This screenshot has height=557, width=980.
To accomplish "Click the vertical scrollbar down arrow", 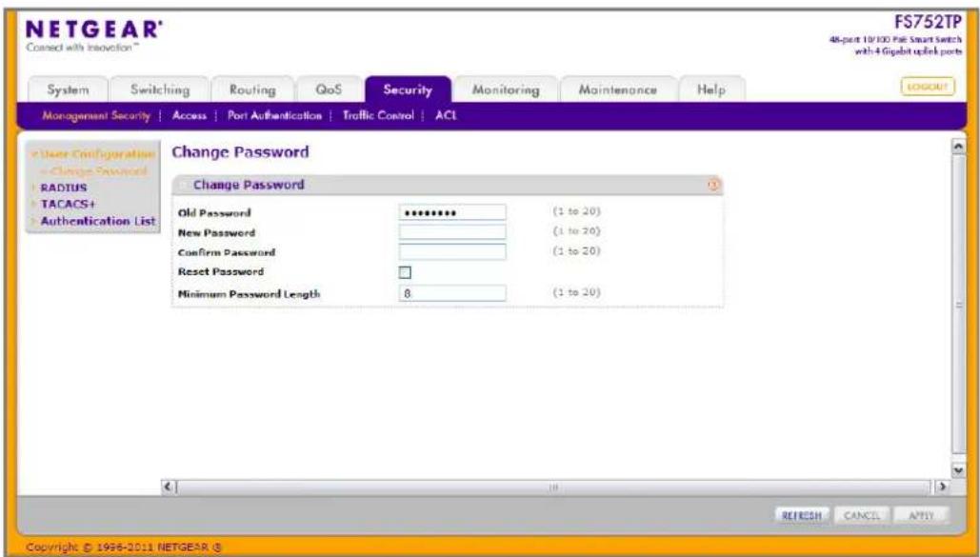I will pyautogui.click(x=957, y=470).
